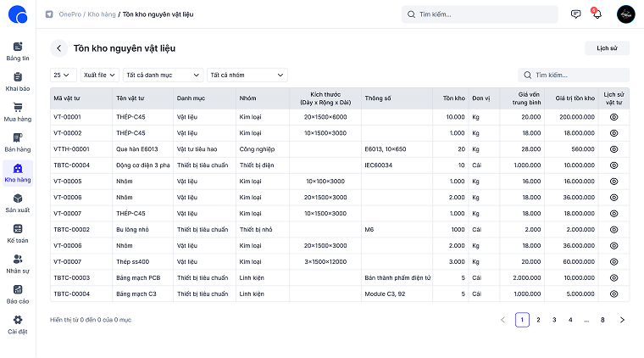
Task: View history of item VT-00001
Action: point(614,117)
